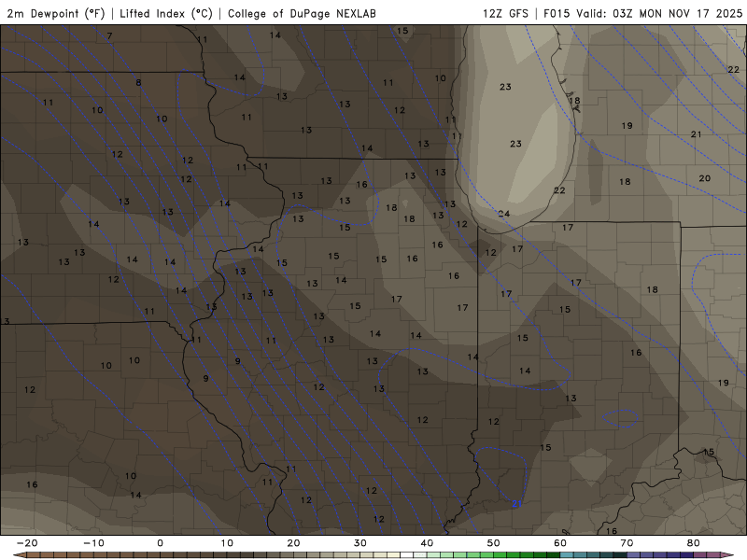This screenshot has height=560, width=747.
Task: Click the 0 label on the color scale
Action: click(160, 543)
